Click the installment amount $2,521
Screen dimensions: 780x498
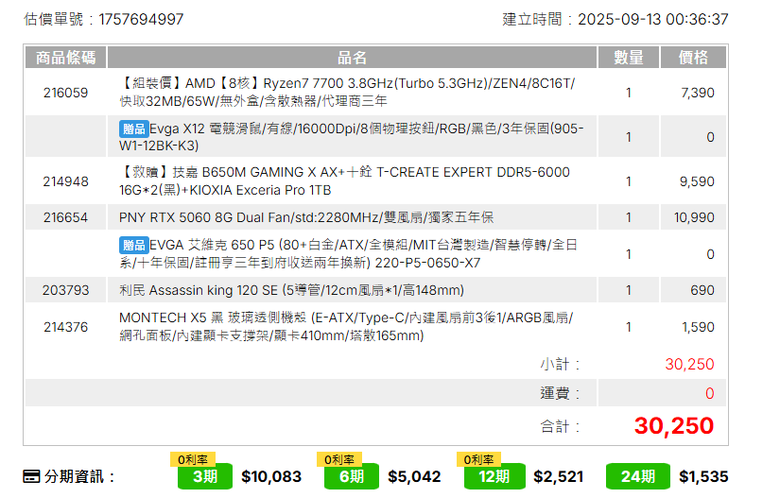pyautogui.click(x=558, y=477)
